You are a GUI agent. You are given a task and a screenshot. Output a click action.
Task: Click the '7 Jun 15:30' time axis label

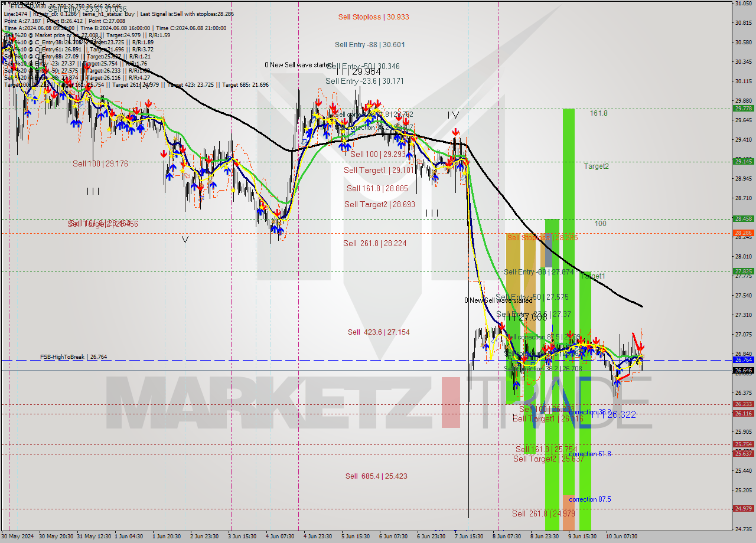point(468,537)
